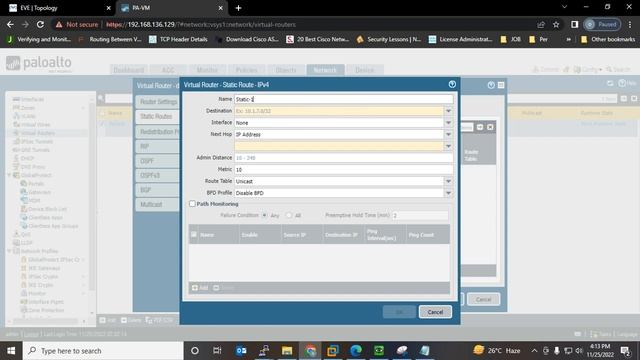The height and width of the screenshot is (360, 640).
Task: Expand the next hop address dropdown arrow
Action: coord(448,146)
